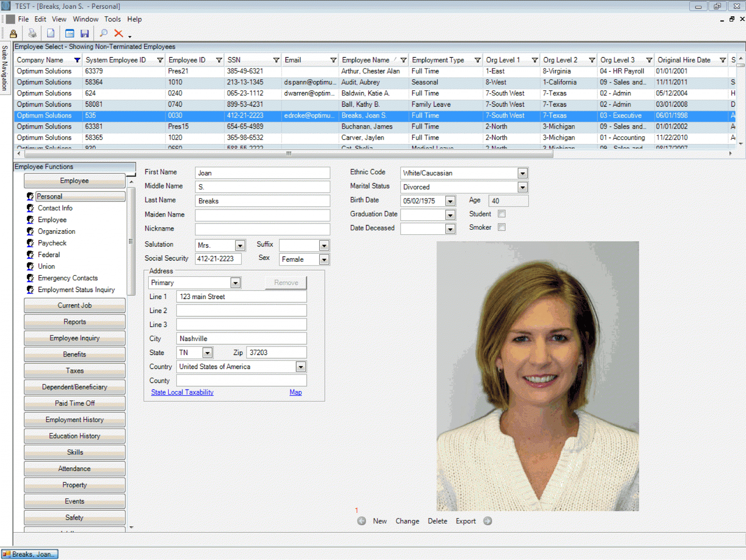Click the Export record button

click(466, 521)
